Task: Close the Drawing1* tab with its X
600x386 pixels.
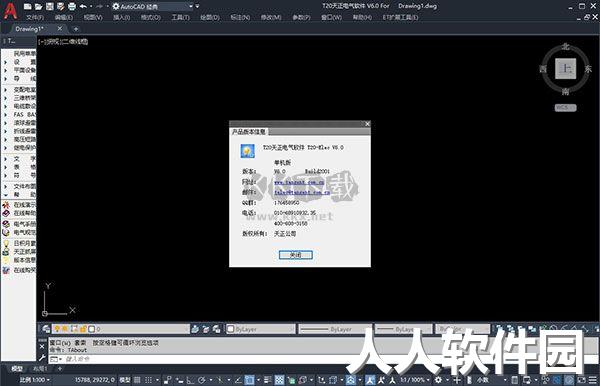Action: [x=60, y=28]
